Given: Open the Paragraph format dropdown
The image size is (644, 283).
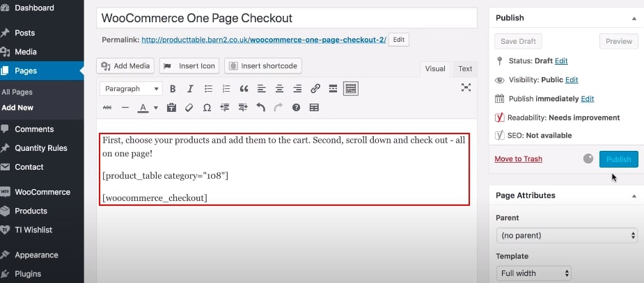Looking at the screenshot, I should click(132, 89).
